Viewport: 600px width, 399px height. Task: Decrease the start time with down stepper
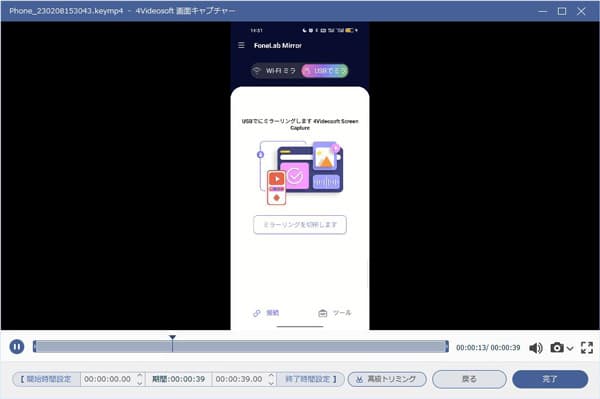pyautogui.click(x=140, y=383)
